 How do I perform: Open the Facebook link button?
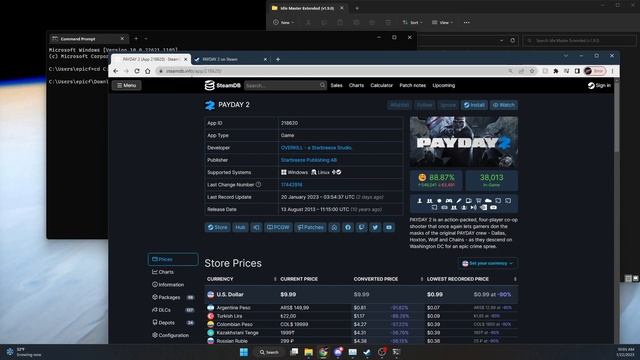click(348, 227)
